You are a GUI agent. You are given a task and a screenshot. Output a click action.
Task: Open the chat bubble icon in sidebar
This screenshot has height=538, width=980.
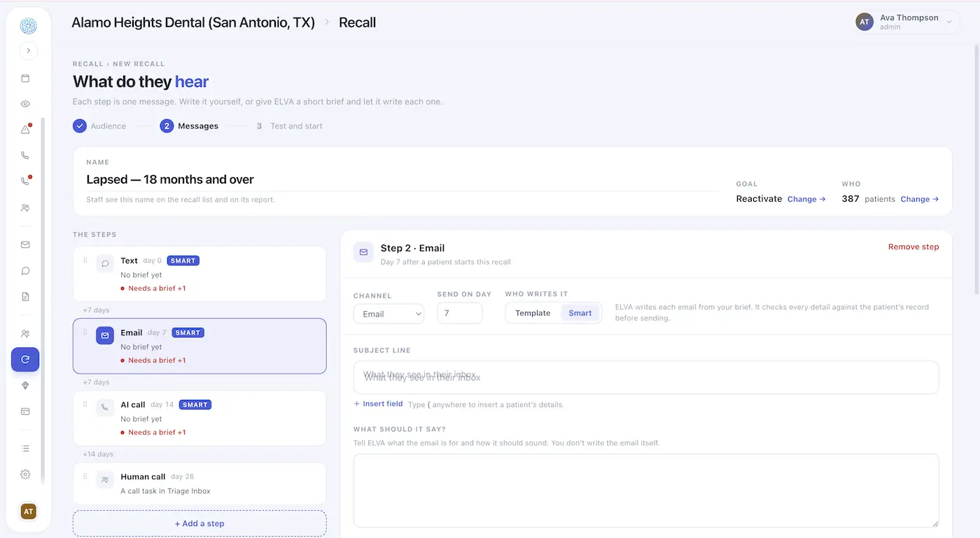tap(25, 271)
